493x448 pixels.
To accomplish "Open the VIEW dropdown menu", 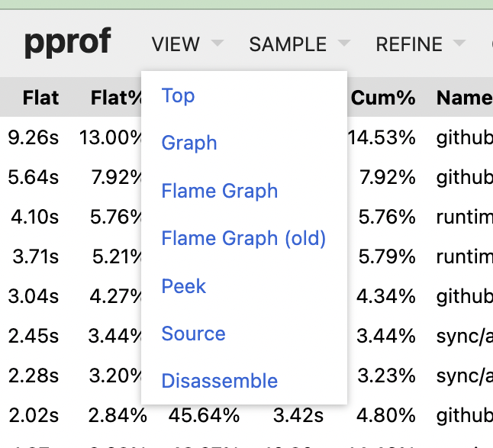I will pyautogui.click(x=188, y=44).
